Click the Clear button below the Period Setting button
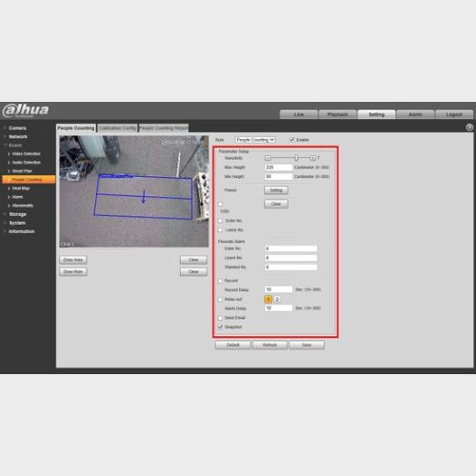476x476 pixels. [276, 204]
